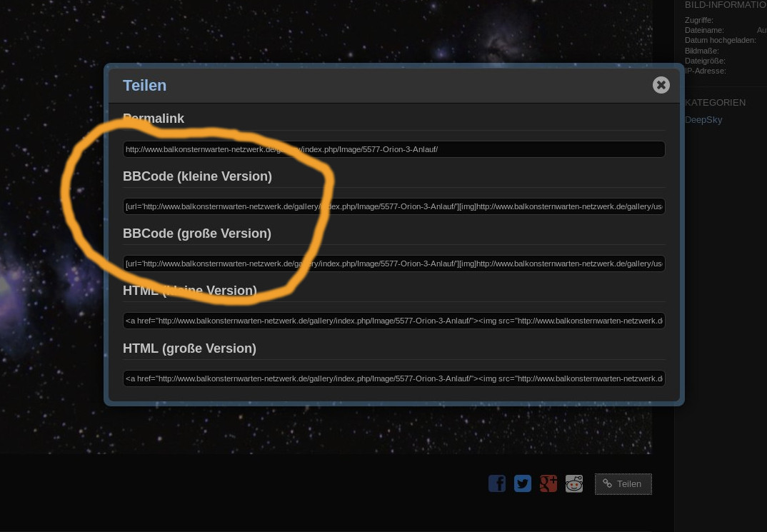
Task: Click the Orion nebula background image
Action: (x=50, y=286)
